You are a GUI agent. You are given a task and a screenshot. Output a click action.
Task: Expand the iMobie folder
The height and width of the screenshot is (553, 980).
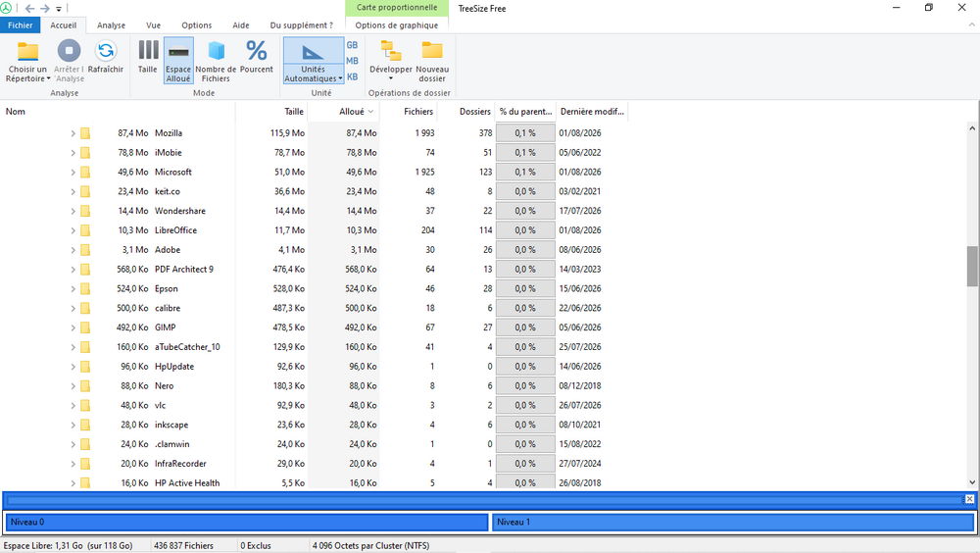point(73,153)
